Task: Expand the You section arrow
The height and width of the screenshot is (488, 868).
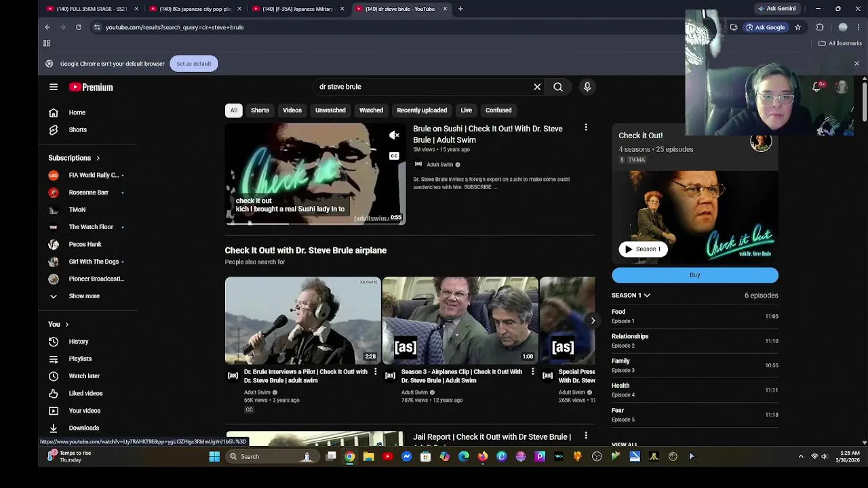Action: point(66,324)
